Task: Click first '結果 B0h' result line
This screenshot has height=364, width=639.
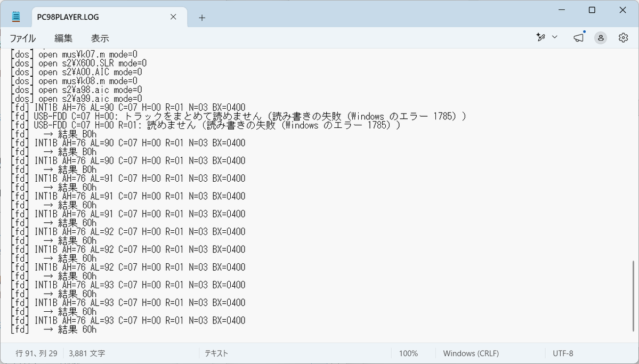Action: point(53,134)
